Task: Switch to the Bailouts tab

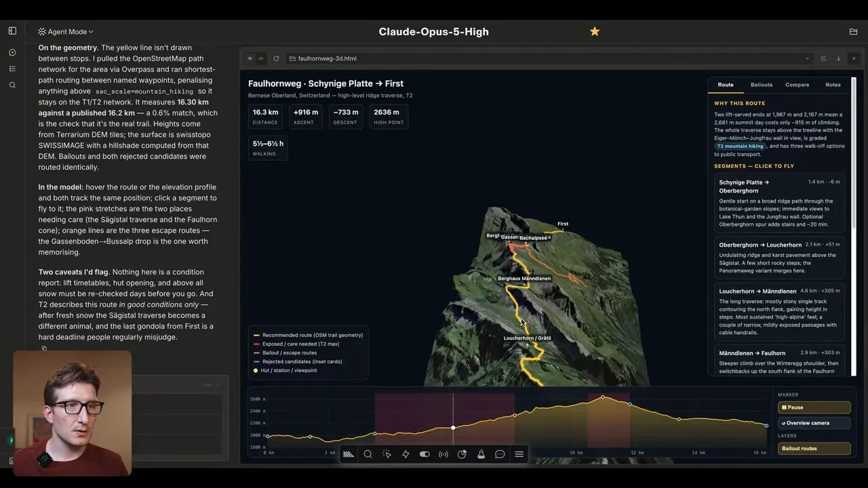Action: (x=761, y=85)
